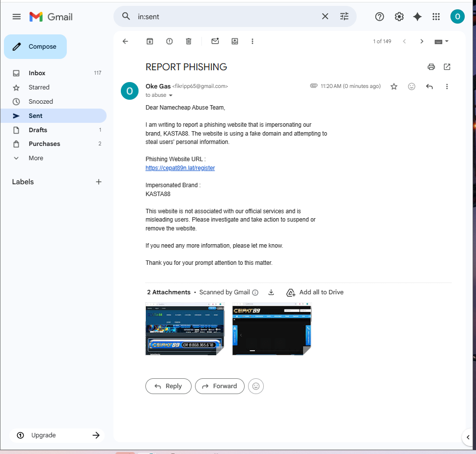Open toolbar More options dots

coord(252,41)
